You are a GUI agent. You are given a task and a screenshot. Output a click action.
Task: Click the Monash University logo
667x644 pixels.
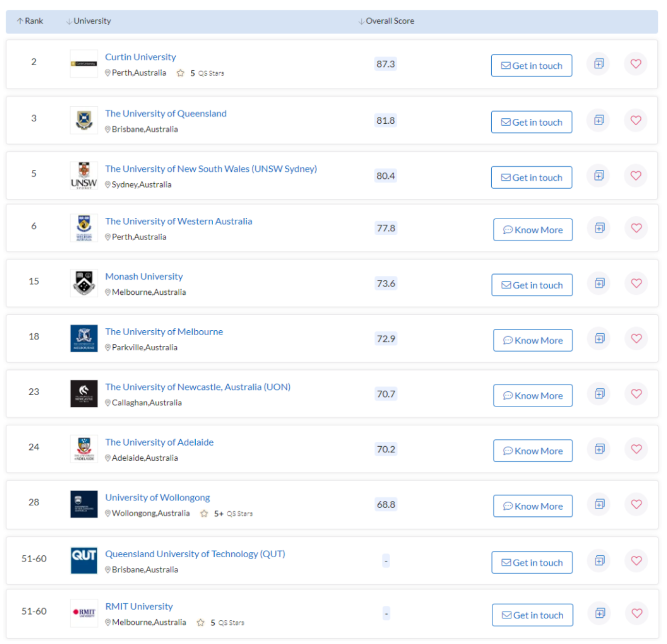click(84, 283)
